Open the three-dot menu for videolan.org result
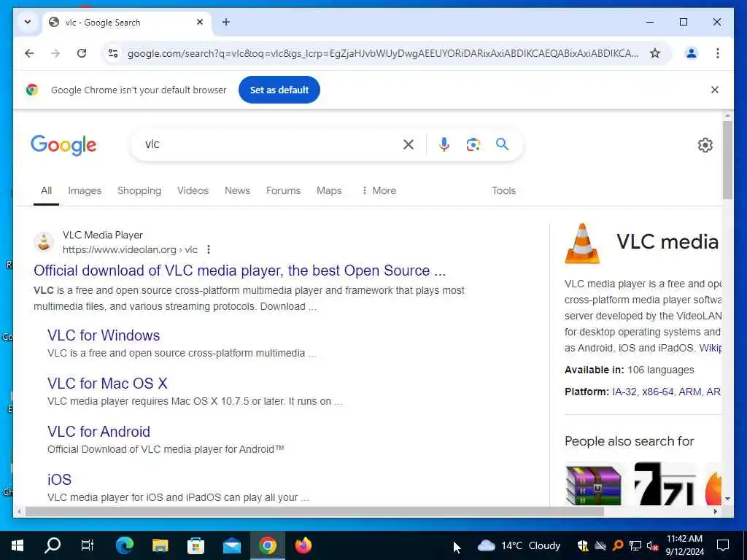Screen dimensions: 747x560 (208, 249)
